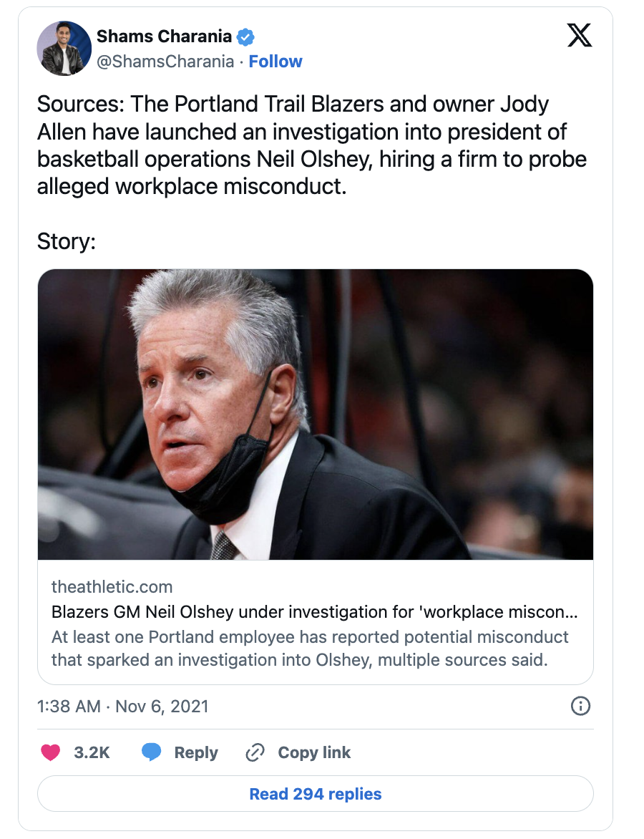
Task: Click theathletic.com source domain
Action: tap(112, 587)
